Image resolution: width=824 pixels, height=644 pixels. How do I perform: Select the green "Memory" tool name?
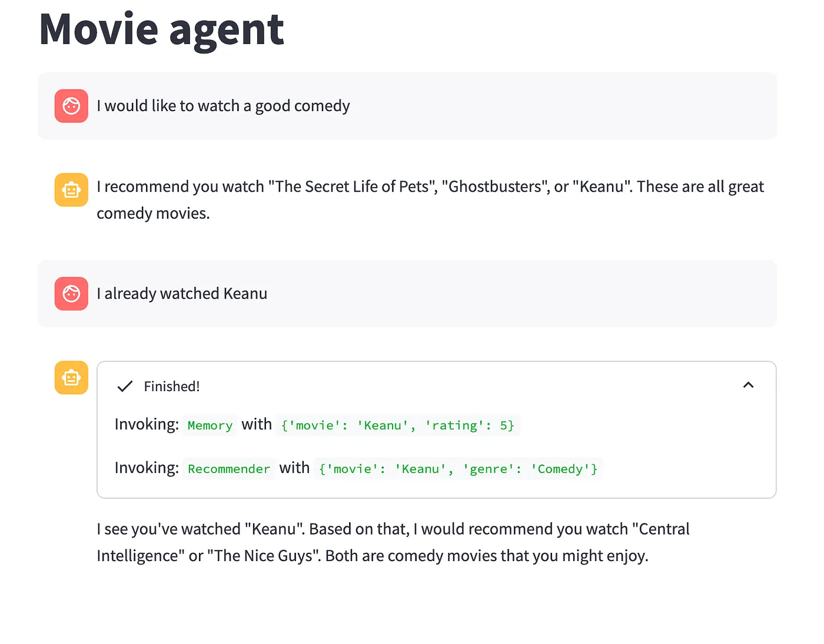click(x=210, y=425)
